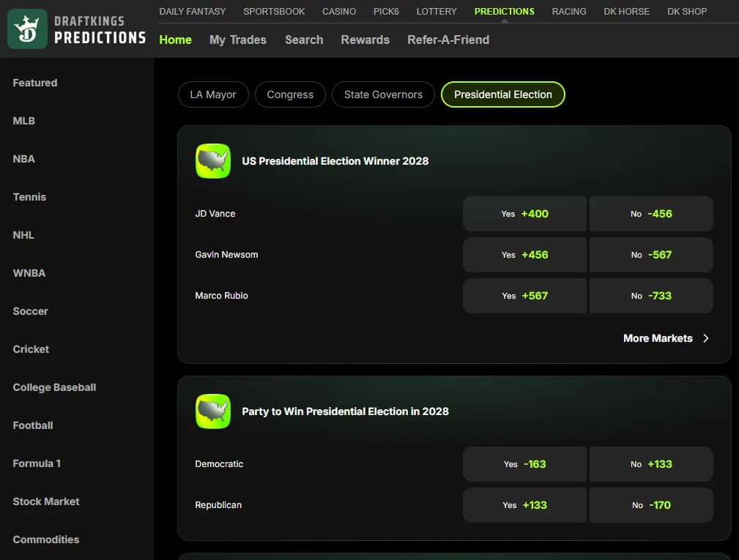This screenshot has height=560, width=739.
Task: Click the DraftKings crown logo icon
Action: tap(27, 29)
